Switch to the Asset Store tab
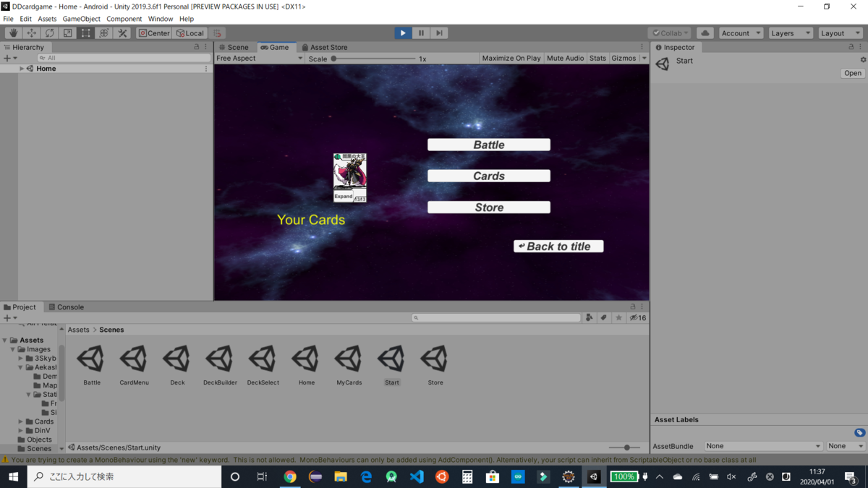This screenshot has width=868, height=488. coord(324,47)
